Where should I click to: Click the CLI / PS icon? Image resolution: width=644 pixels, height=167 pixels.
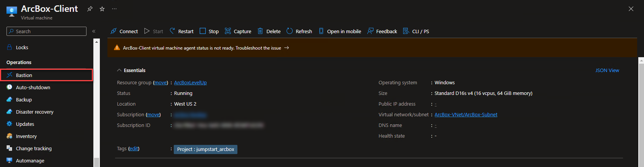click(406, 31)
